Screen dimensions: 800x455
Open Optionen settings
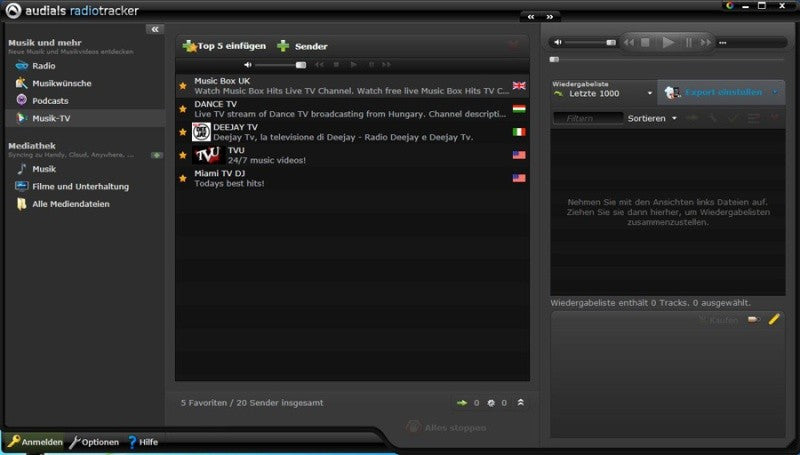(x=94, y=442)
